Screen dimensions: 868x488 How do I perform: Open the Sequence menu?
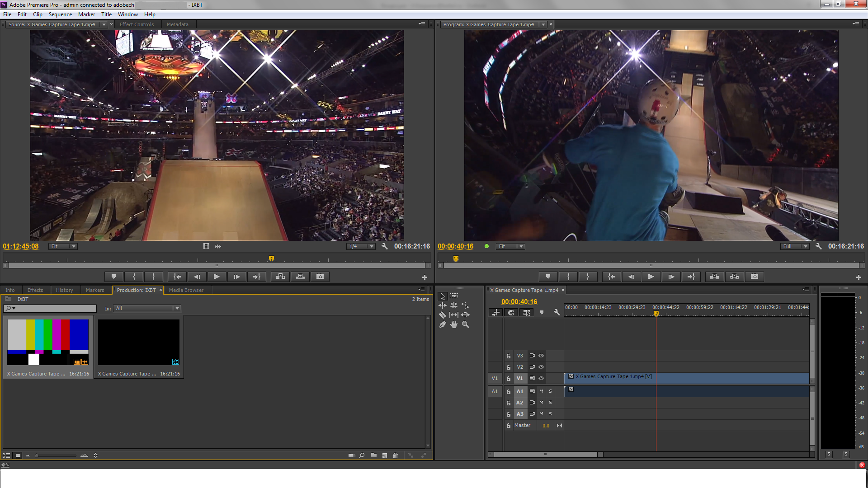pos(60,14)
